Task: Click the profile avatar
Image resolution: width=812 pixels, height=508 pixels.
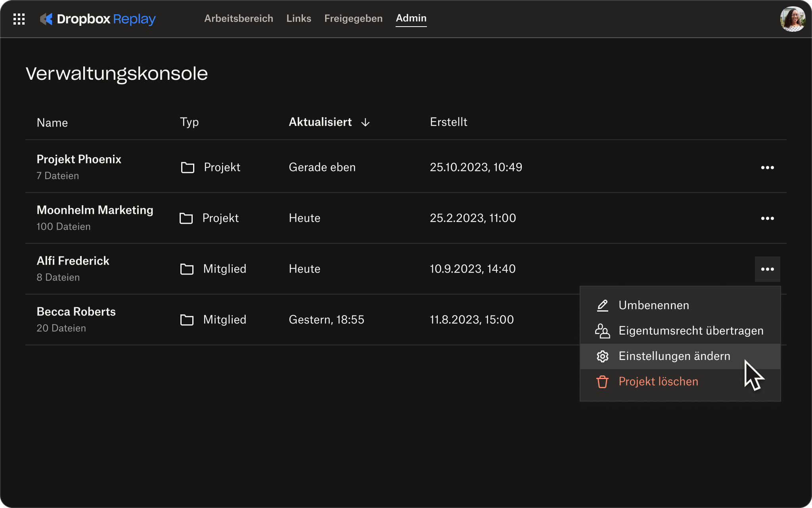Action: pyautogui.click(x=793, y=19)
